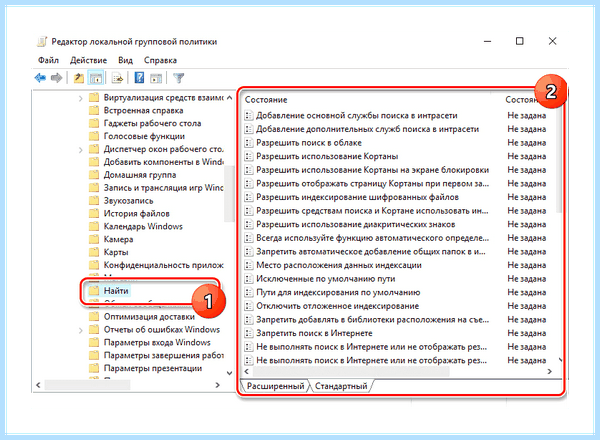Expand the Отчеты об ошибках Windows node
The image size is (600, 440).
point(80,330)
